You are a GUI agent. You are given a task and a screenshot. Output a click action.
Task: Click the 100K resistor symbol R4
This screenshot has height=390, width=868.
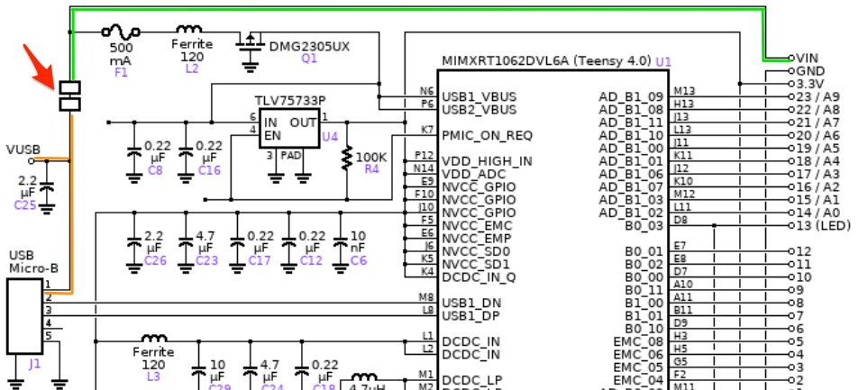tap(347, 158)
